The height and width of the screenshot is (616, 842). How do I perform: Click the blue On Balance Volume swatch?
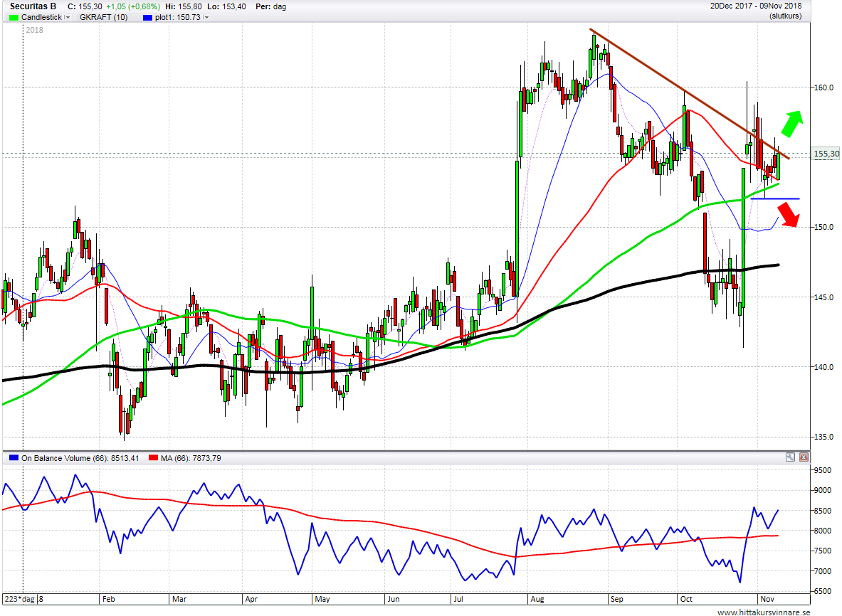tap(14, 457)
